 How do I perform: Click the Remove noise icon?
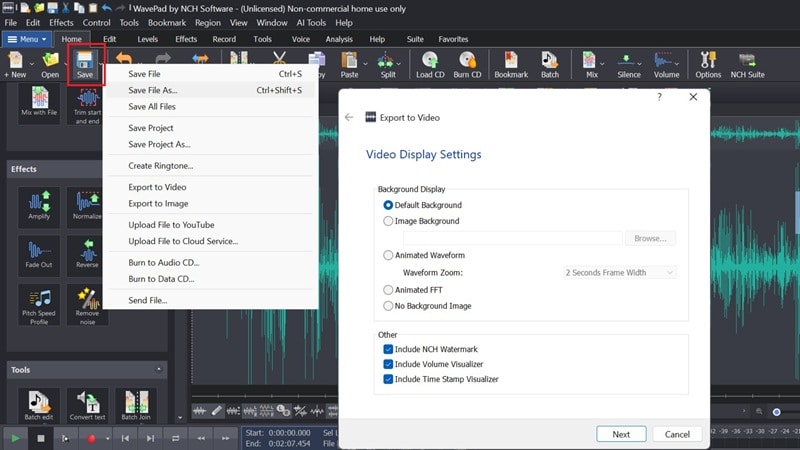point(87,305)
